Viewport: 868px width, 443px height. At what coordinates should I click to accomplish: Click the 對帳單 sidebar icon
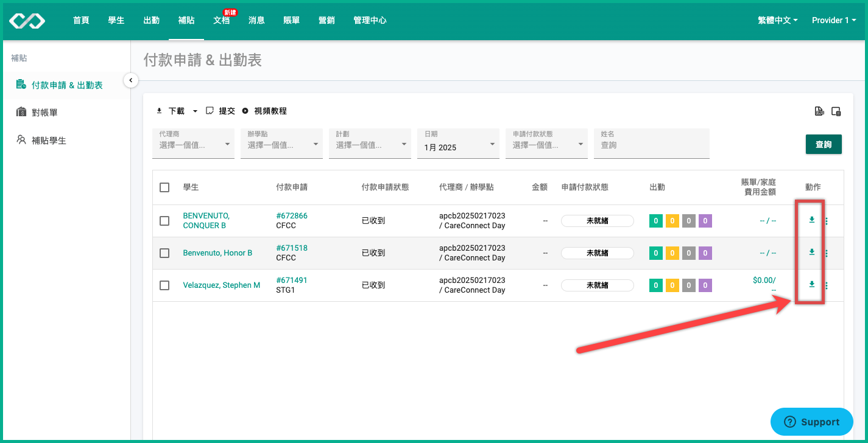21,113
